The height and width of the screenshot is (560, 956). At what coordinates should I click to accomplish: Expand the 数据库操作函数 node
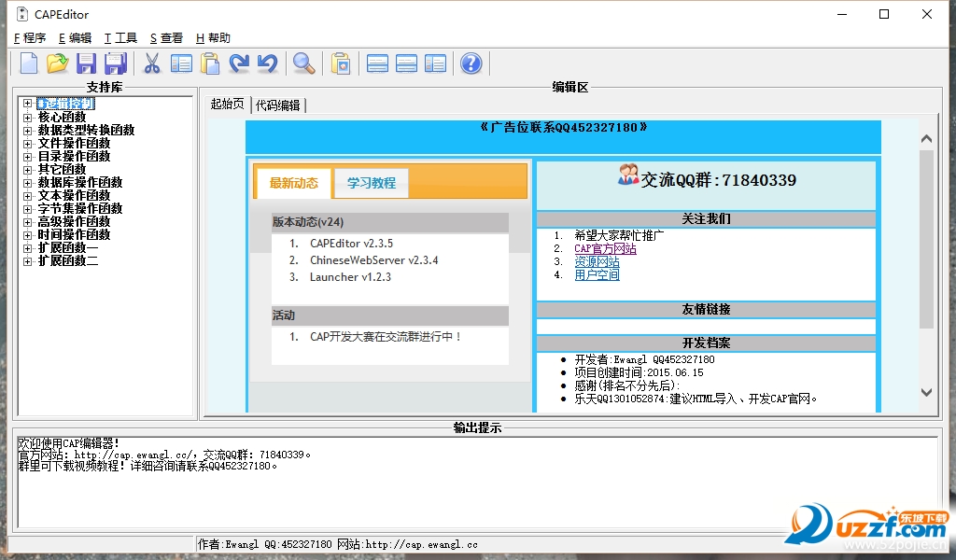27,183
